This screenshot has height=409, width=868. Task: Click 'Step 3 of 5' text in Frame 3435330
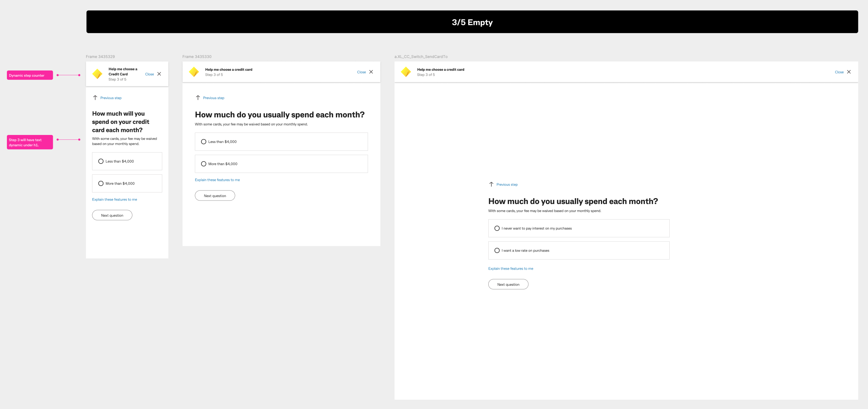214,75
